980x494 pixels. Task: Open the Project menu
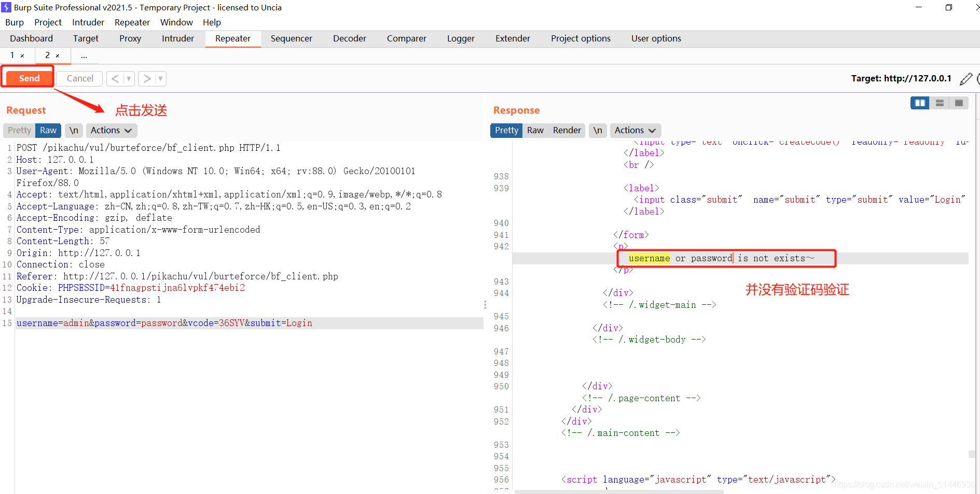pyautogui.click(x=48, y=22)
